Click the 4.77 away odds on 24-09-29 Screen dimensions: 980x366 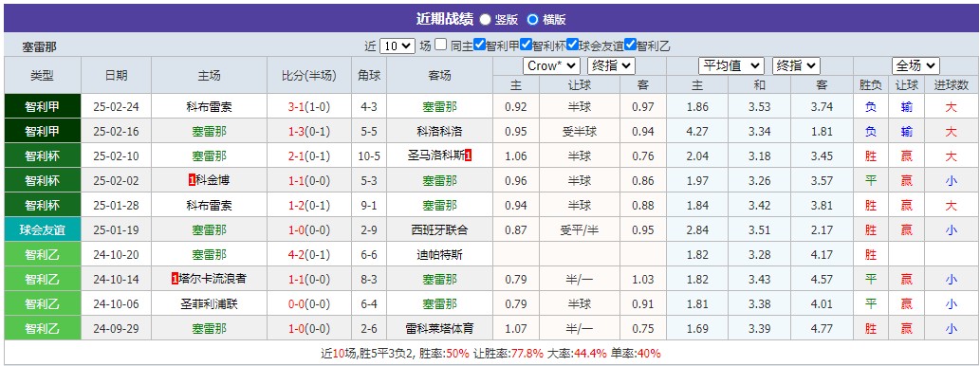click(822, 328)
